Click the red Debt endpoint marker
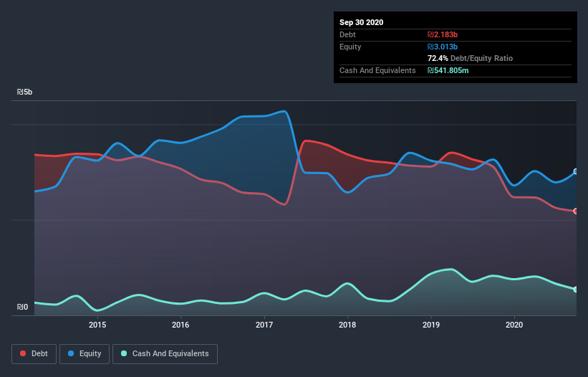The width and height of the screenshot is (588, 377). coord(576,211)
